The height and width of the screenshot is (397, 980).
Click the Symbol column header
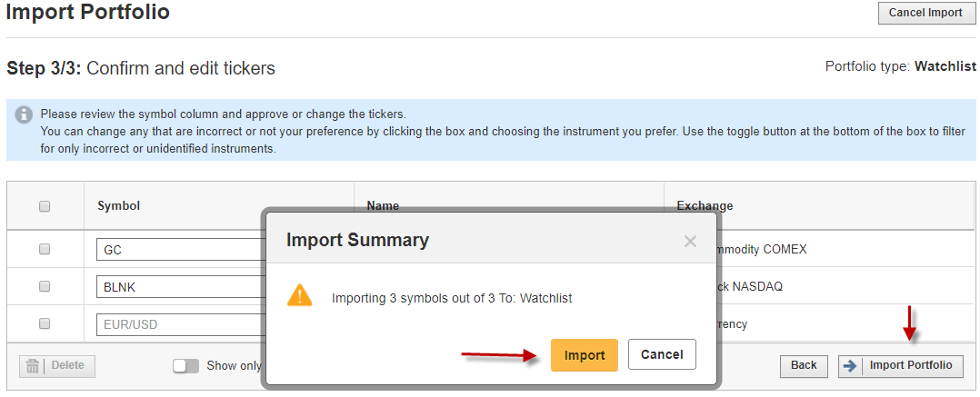(x=119, y=206)
